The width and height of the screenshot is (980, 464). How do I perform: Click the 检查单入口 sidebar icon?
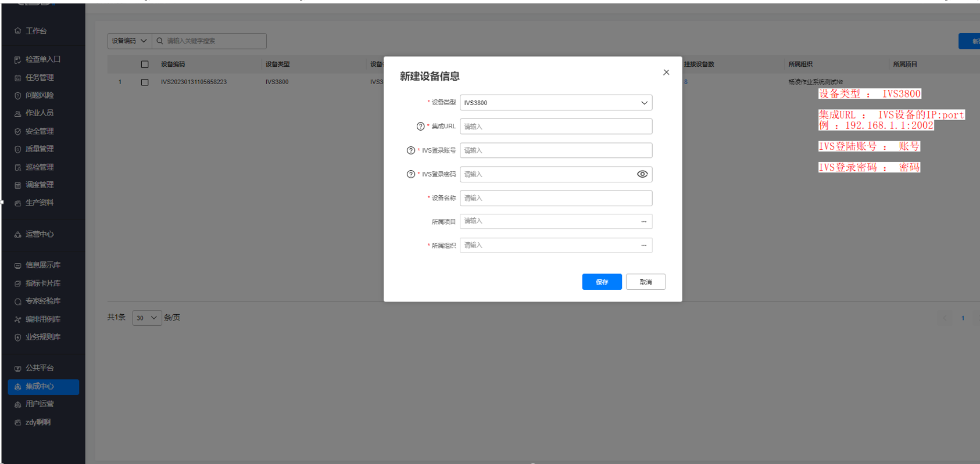(17, 60)
